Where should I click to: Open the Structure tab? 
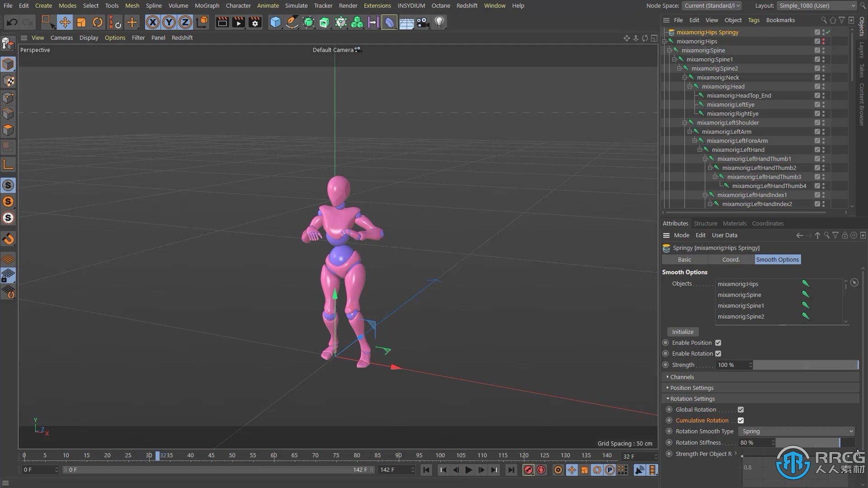pyautogui.click(x=705, y=223)
